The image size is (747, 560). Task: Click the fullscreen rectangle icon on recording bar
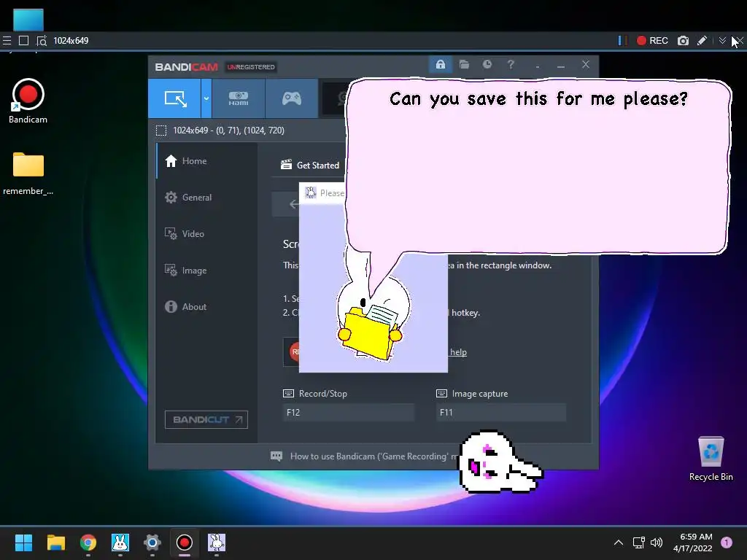click(23, 41)
